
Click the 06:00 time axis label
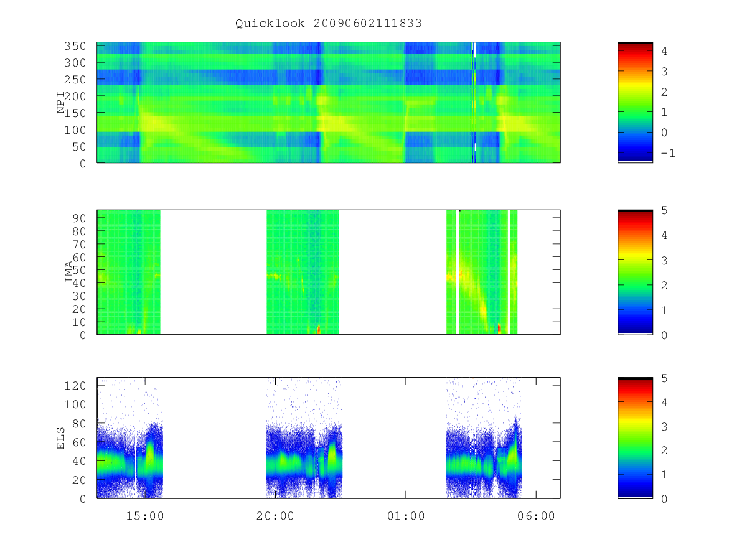(536, 516)
